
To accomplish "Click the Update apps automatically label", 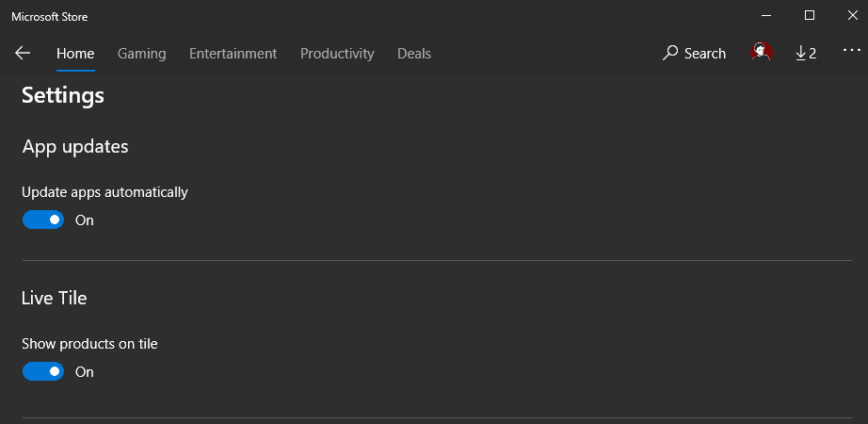I will point(104,192).
